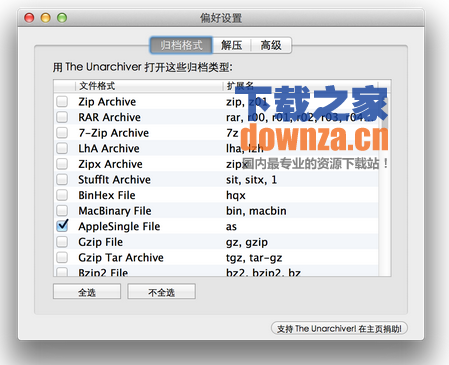Close the 偏好设置 window with red button

(29, 18)
